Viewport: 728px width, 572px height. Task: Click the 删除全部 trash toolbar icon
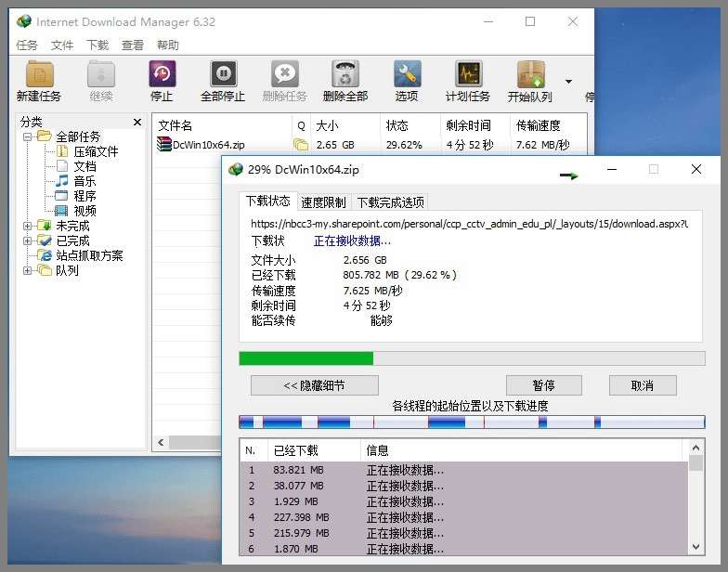(x=345, y=74)
